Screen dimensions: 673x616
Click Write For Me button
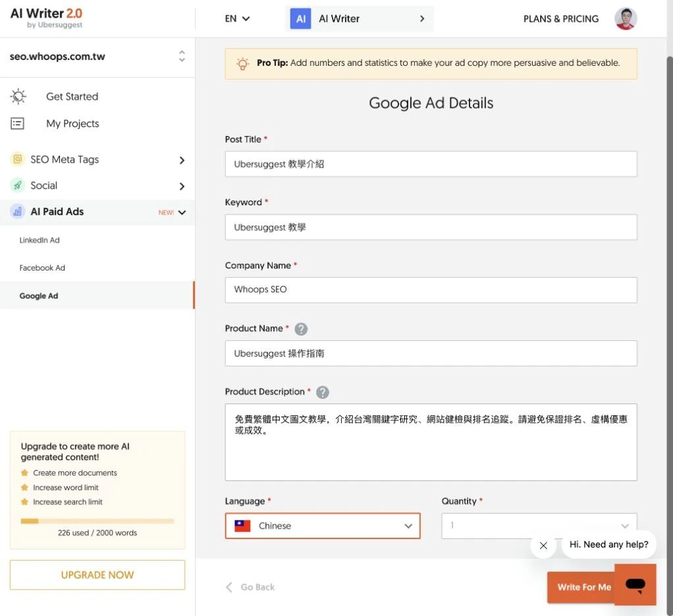(581, 587)
